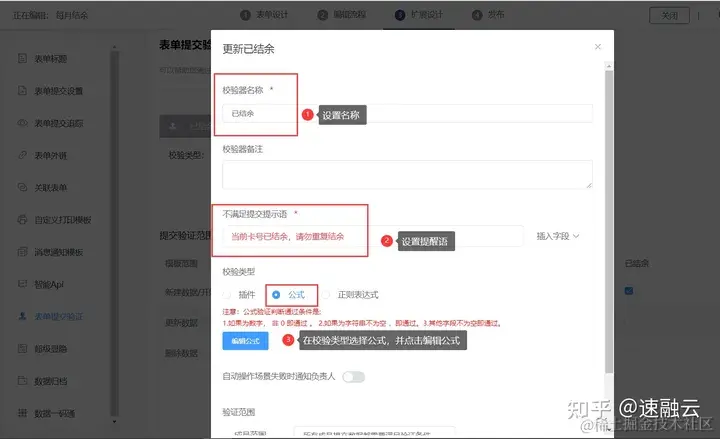Click the 不满足提交提示语 input field
This screenshot has height=439, width=720.
click(x=372, y=236)
